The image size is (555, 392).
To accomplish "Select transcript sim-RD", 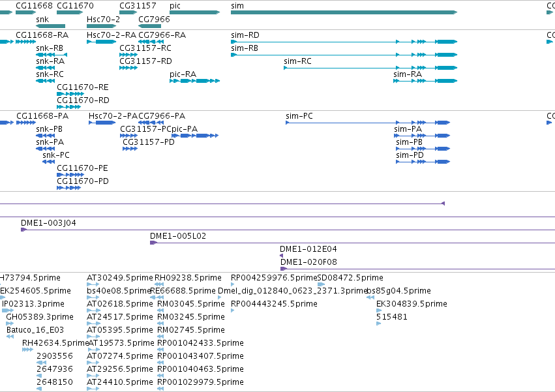I will [344, 42].
